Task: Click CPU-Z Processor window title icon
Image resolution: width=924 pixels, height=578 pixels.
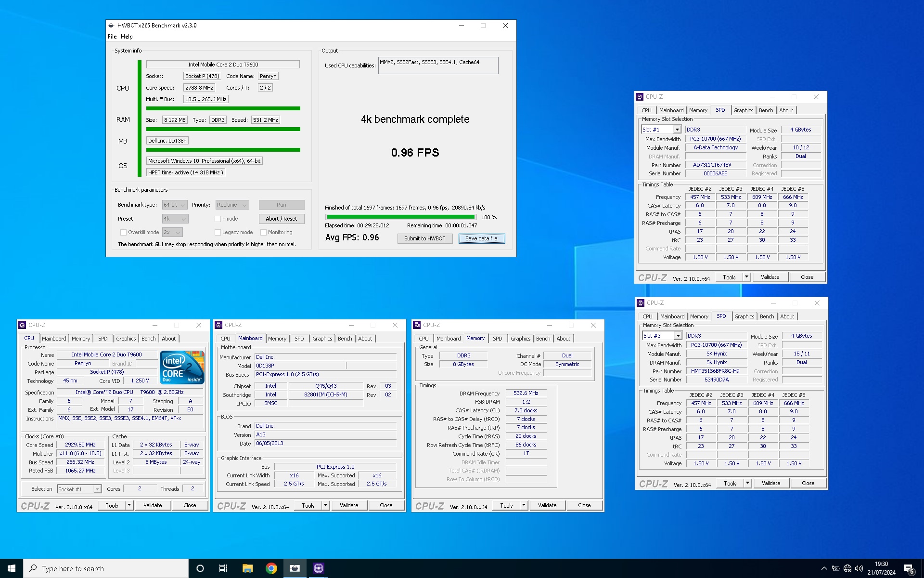Action: [x=22, y=325]
